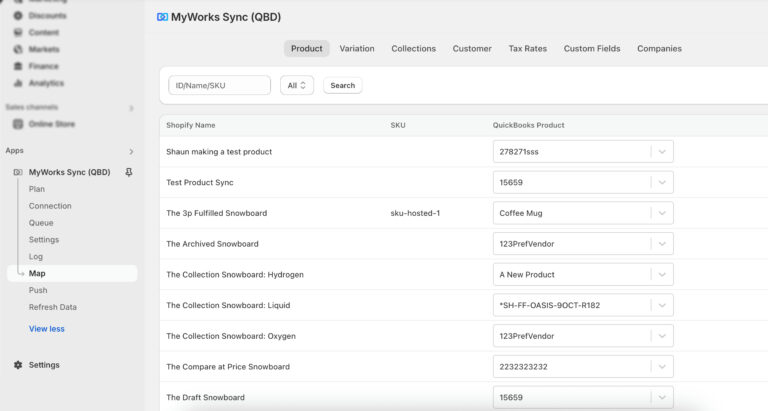Viewport: 768px width, 411px height.
Task: Click the Settings gear icon
Action: tap(18, 365)
